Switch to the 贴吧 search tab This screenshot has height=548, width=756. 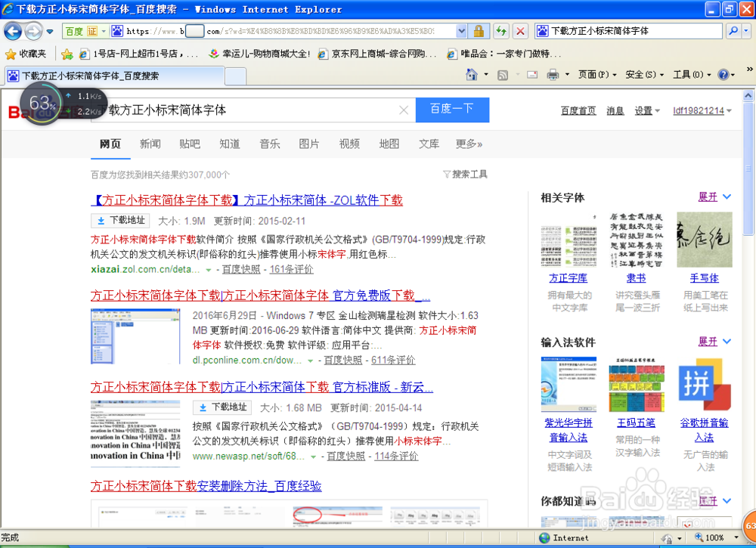(190, 144)
